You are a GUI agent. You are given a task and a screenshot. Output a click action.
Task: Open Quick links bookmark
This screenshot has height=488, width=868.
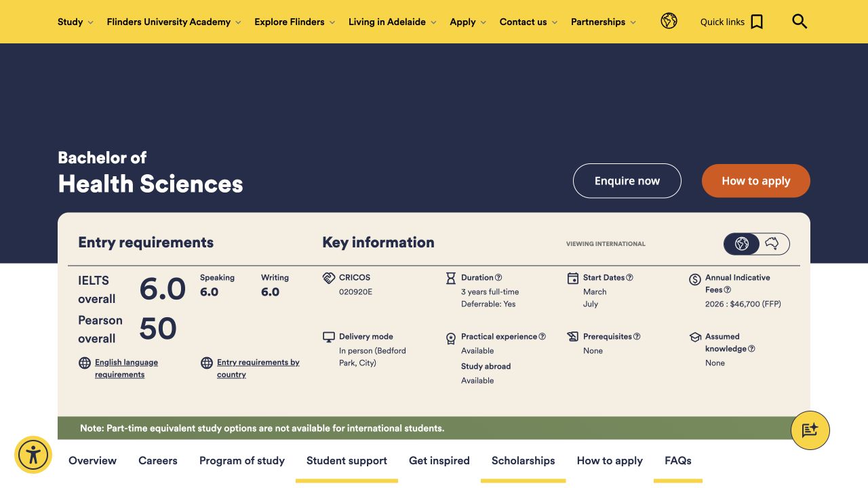point(732,22)
